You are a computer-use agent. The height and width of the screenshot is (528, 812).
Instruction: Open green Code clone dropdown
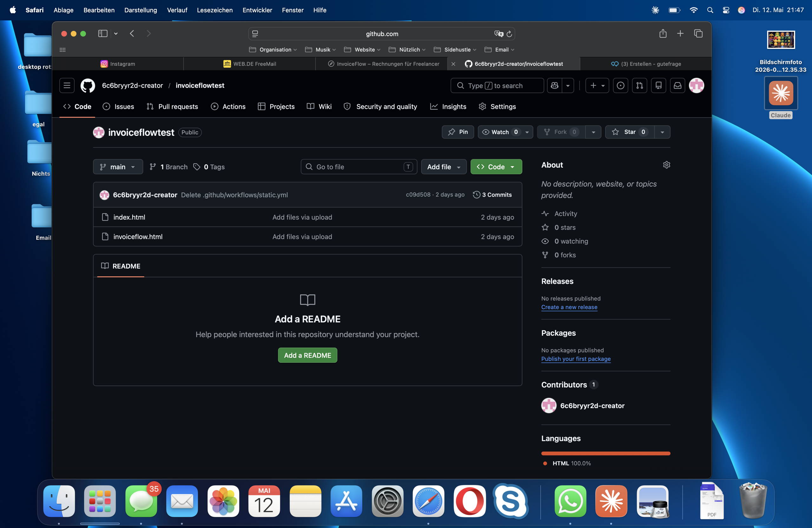tap(496, 167)
